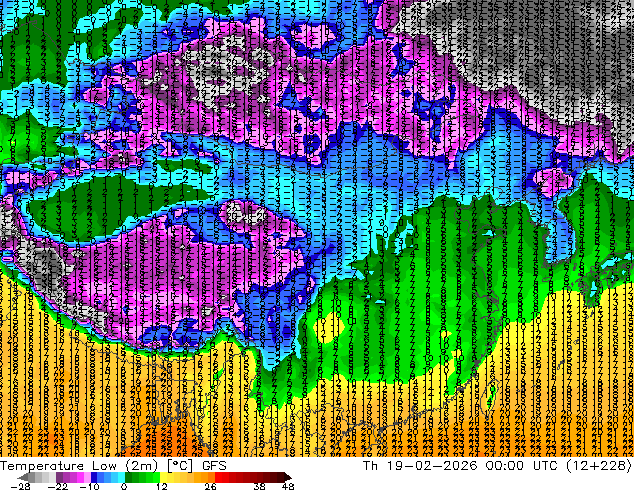
Task: Click the dark blue legend swatch at -10
Action: tap(94, 477)
